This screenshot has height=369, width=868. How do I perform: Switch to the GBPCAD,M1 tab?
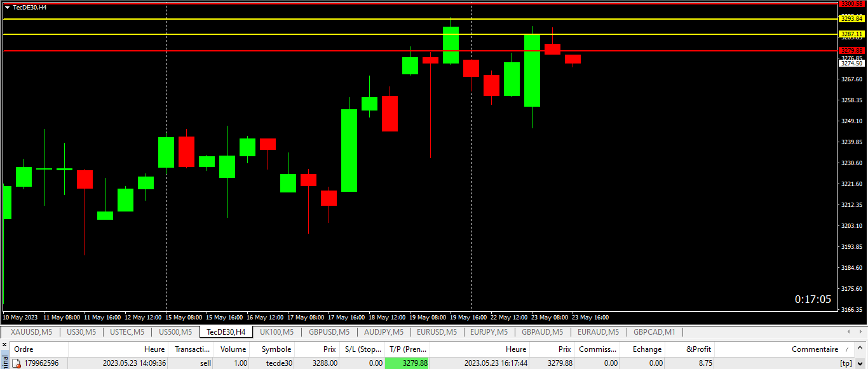click(x=654, y=332)
